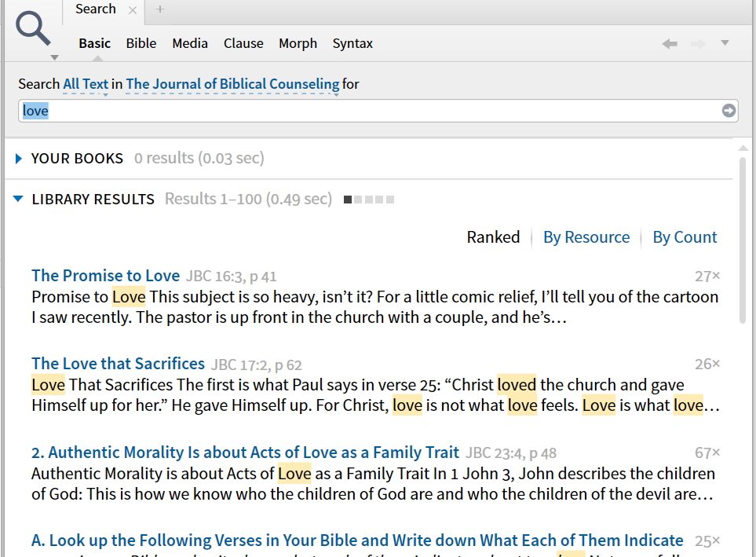Click the results page progress indicator
The image size is (756, 557).
(x=369, y=200)
